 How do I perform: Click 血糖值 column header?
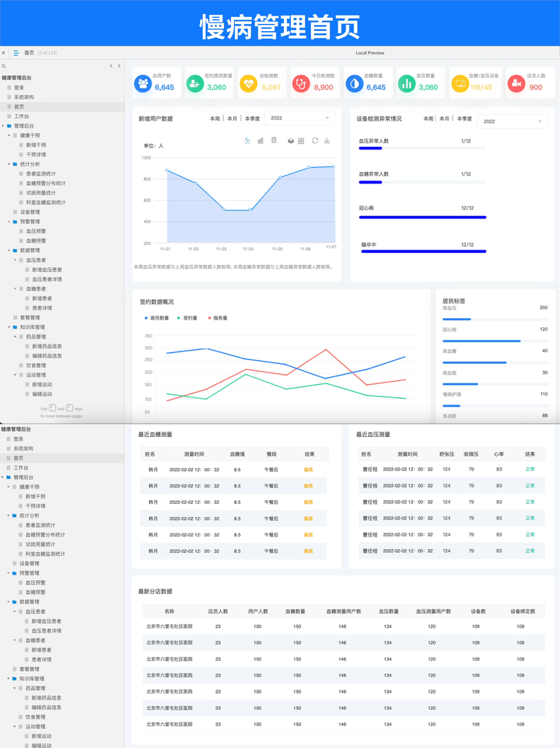tap(237, 454)
